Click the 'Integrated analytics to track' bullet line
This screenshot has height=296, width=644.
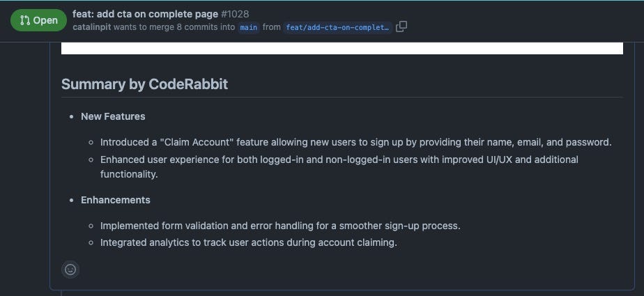(x=249, y=242)
